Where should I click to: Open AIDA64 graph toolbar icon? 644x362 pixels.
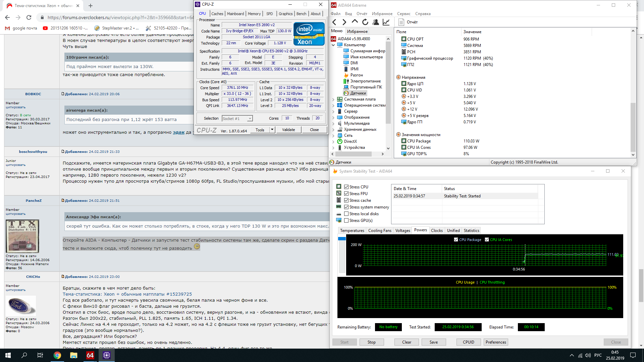pos(386,22)
